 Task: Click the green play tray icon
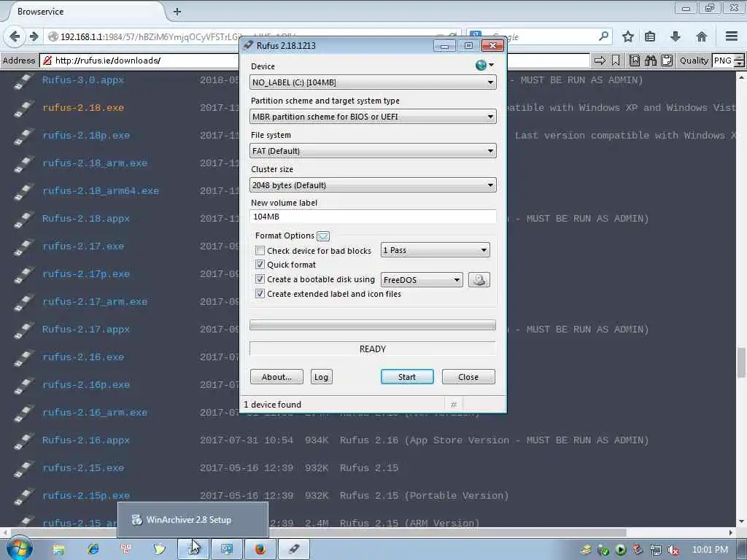(x=621, y=550)
